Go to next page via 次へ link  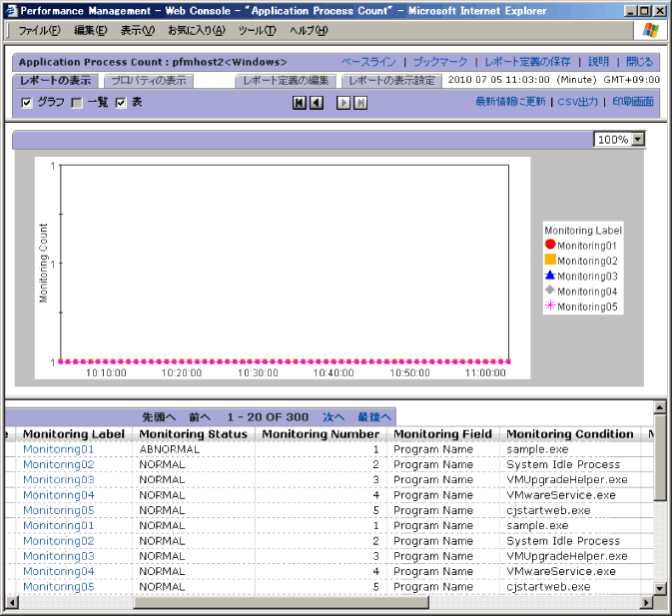point(334,416)
